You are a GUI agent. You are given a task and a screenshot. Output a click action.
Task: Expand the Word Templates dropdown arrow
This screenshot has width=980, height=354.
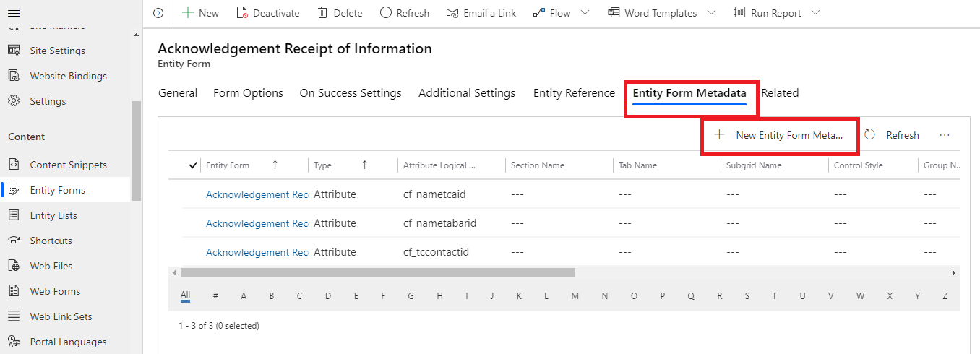[711, 13]
